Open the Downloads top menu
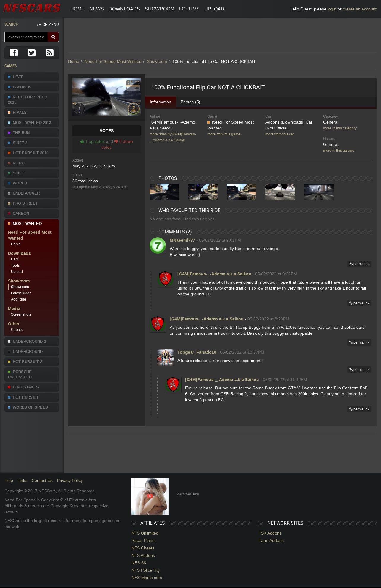The width and height of the screenshot is (381, 588). click(124, 9)
